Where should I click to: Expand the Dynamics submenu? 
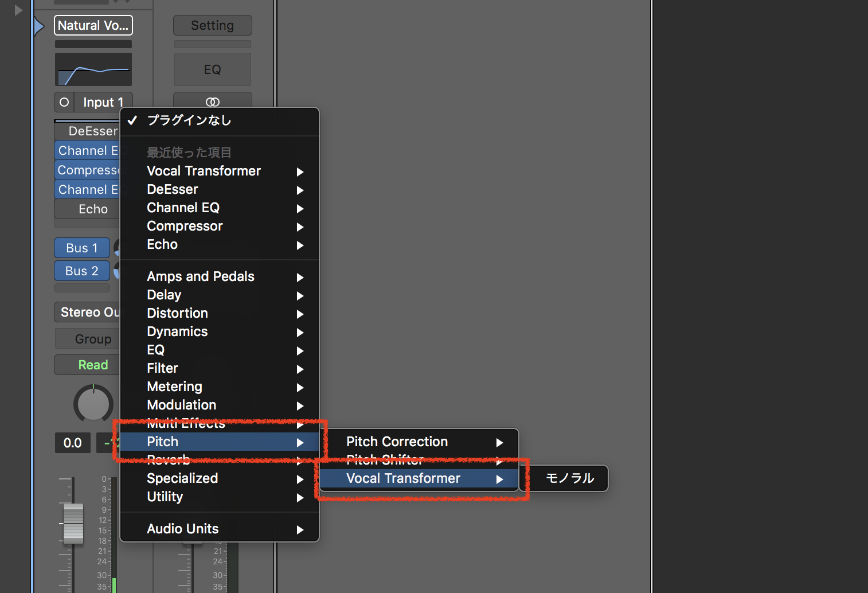(x=220, y=331)
